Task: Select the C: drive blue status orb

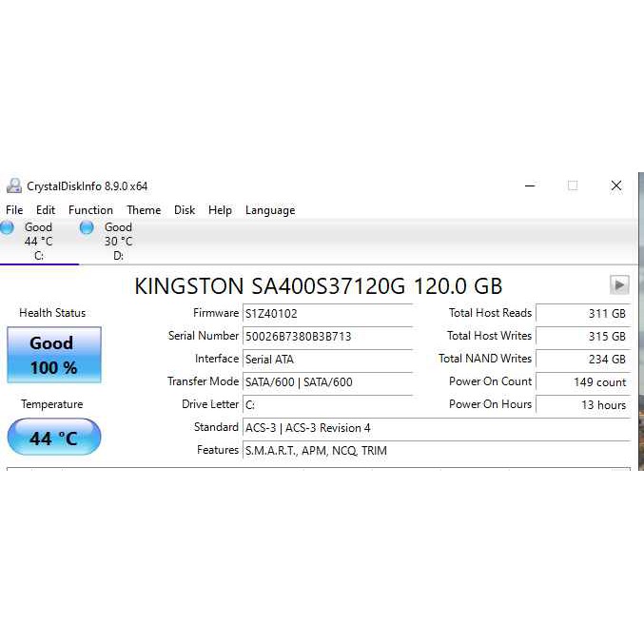Action: tap(8, 227)
